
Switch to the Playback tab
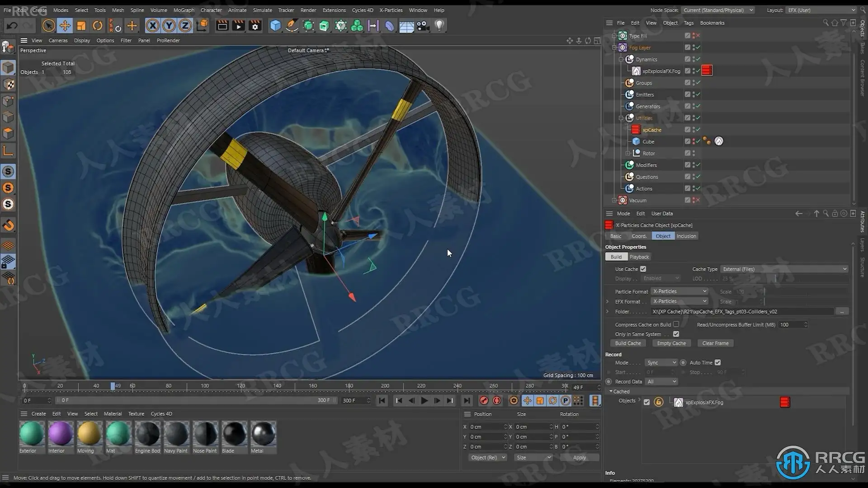pos(639,257)
